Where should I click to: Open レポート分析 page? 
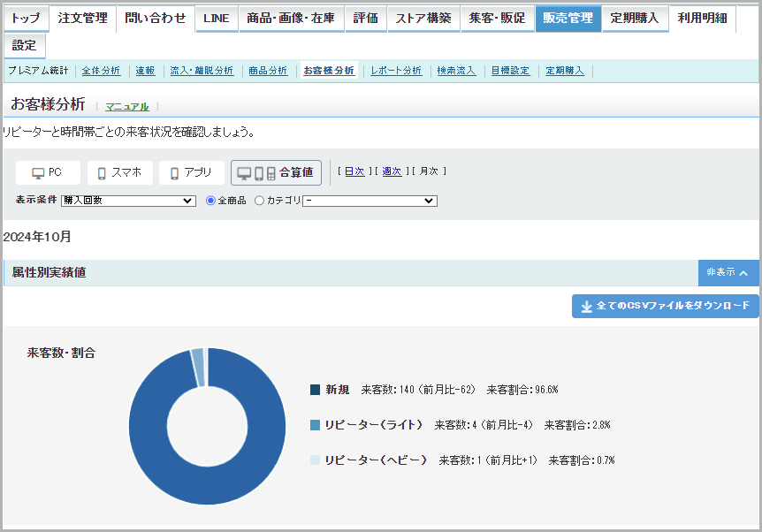coord(396,71)
